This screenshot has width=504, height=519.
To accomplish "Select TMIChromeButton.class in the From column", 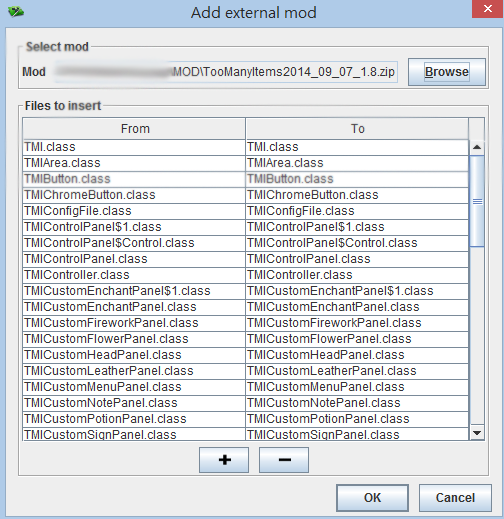I will coord(134,195).
